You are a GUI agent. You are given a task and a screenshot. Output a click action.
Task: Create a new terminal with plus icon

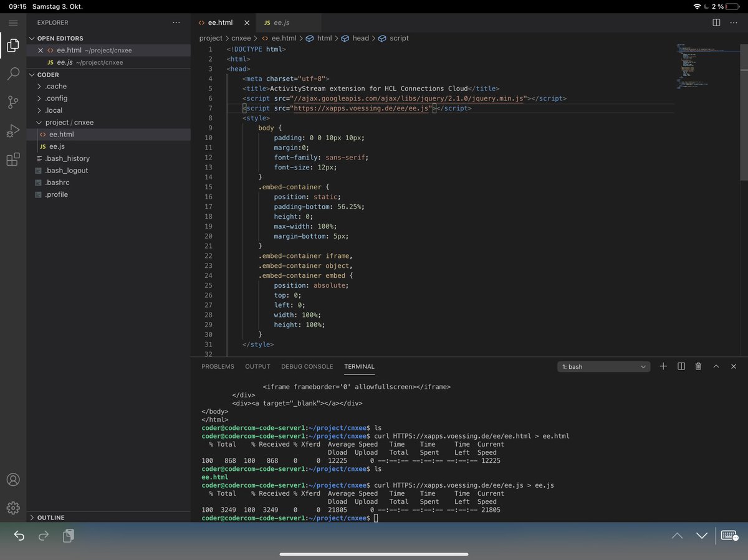(x=663, y=366)
